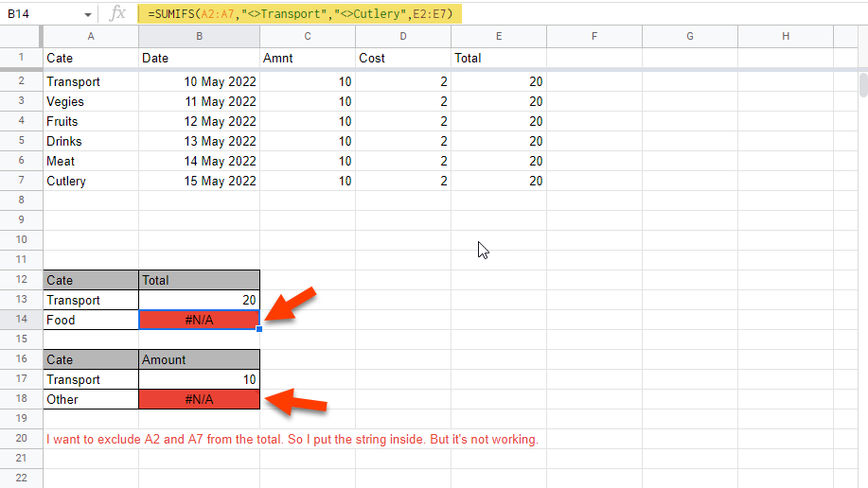This screenshot has width=868, height=488.
Task: Click the Total value 20 in the Vegies row
Action: point(499,101)
